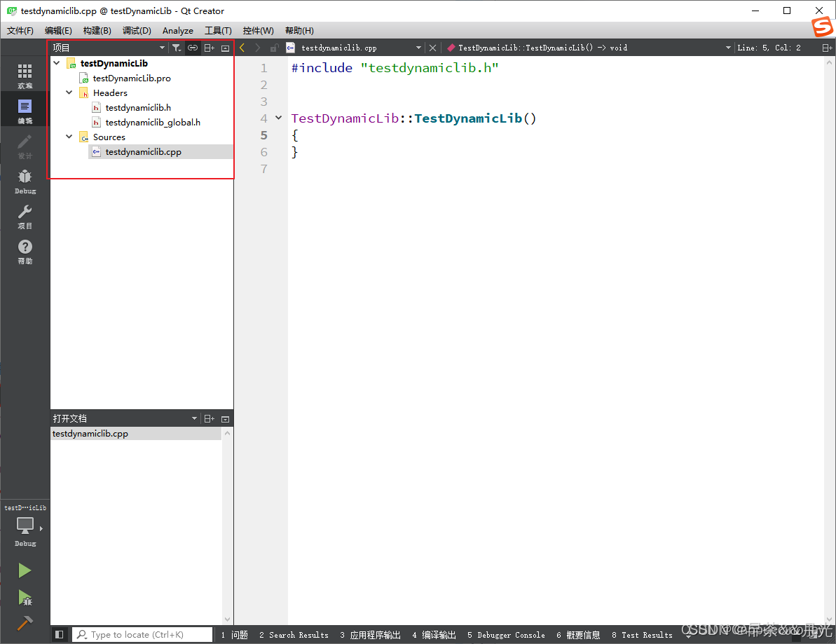Open the kit selector monitor icon
836x644 pixels.
25,527
